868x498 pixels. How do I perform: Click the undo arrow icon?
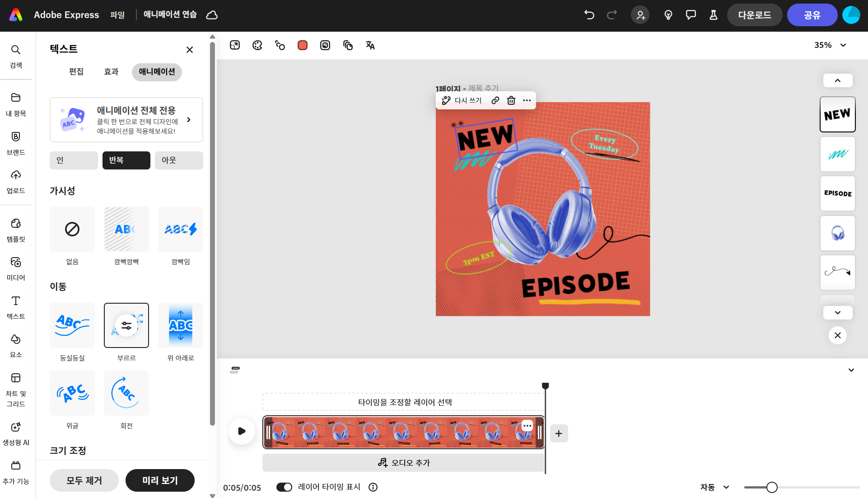click(x=589, y=15)
